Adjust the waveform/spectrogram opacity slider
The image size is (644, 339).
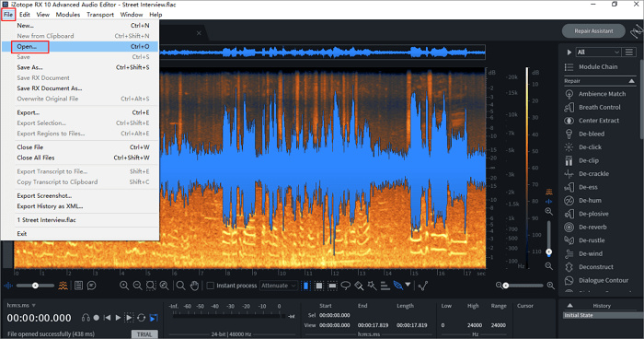point(35,285)
